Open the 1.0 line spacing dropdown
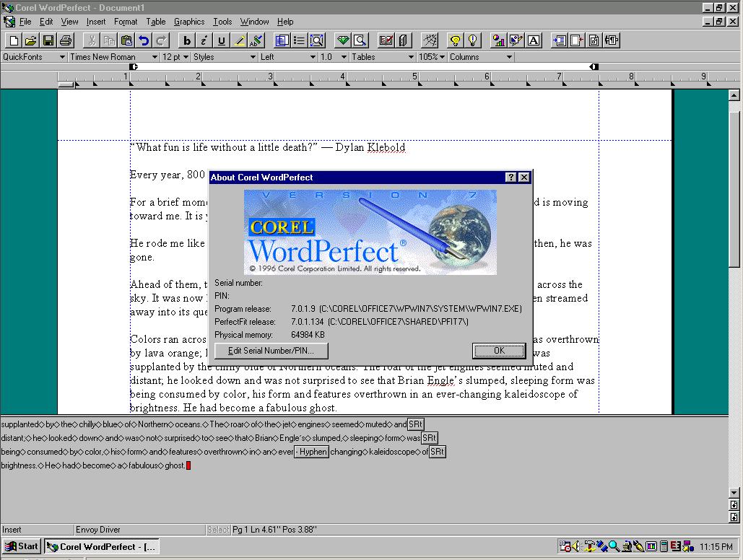 (344, 57)
